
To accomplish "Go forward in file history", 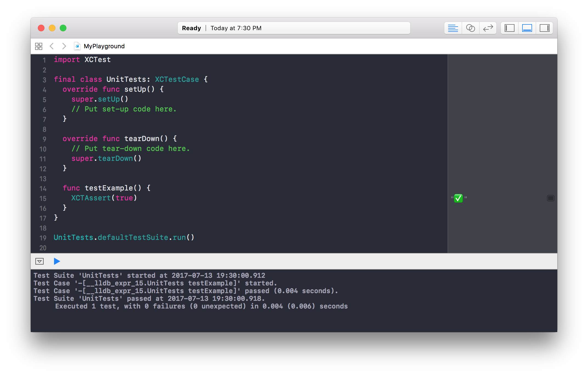I will [x=64, y=46].
